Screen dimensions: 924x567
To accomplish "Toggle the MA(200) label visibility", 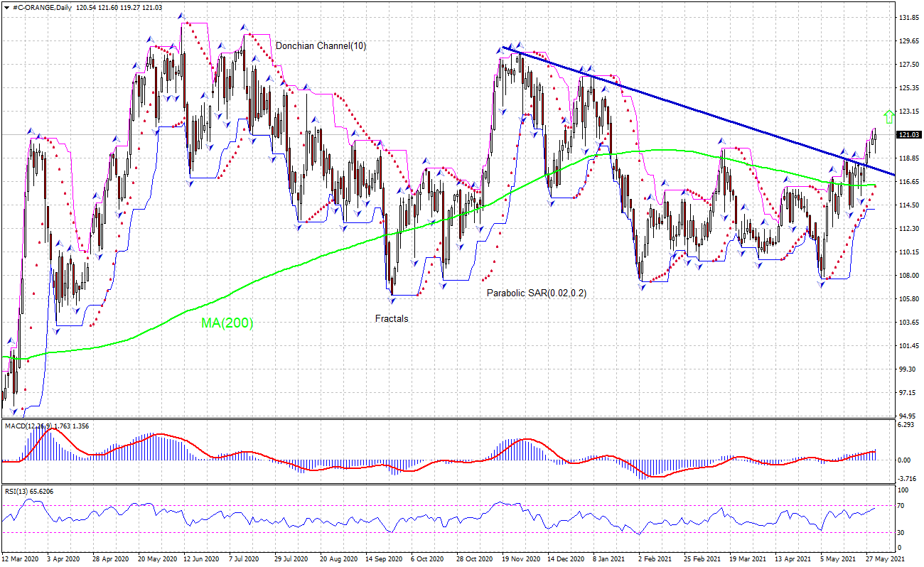I will (x=226, y=323).
